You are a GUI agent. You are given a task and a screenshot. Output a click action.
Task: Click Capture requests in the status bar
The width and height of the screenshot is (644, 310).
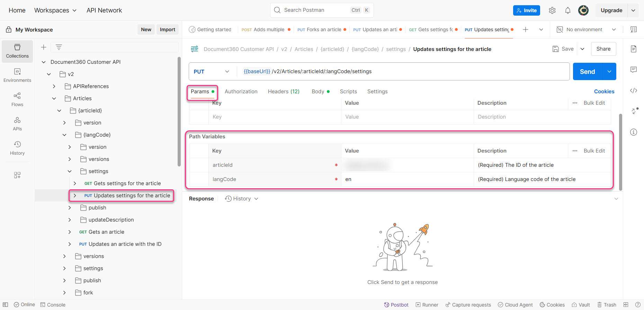tap(468, 305)
